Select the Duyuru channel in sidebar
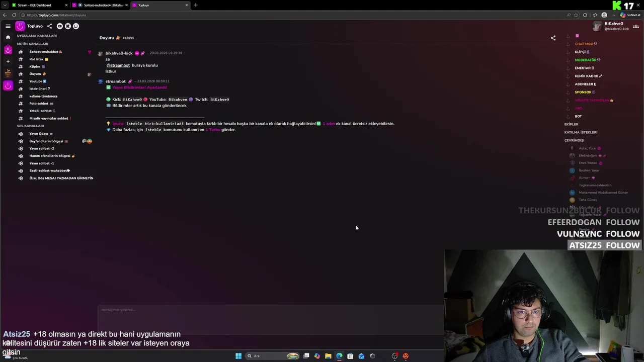644x362 pixels. (x=38, y=74)
